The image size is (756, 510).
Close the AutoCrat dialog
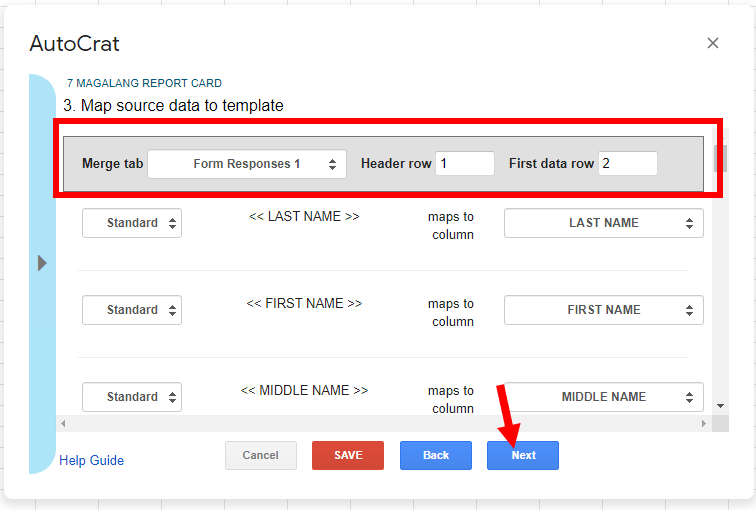pyautogui.click(x=713, y=43)
